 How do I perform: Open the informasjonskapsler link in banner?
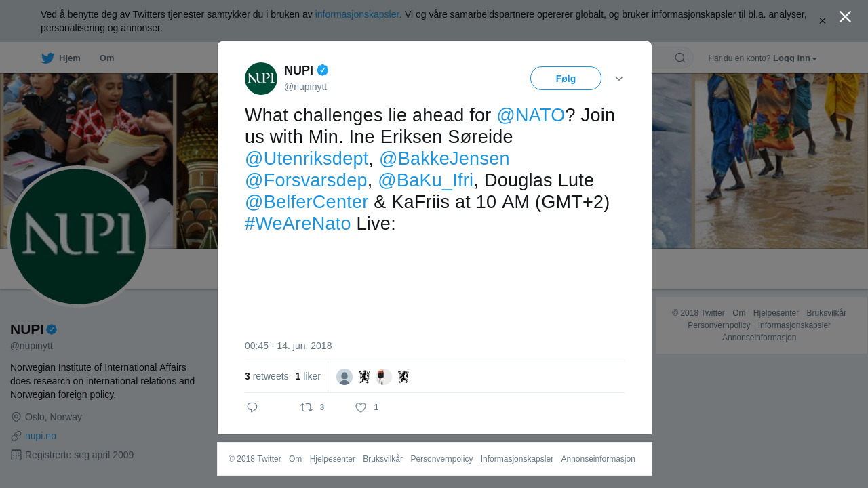357,14
